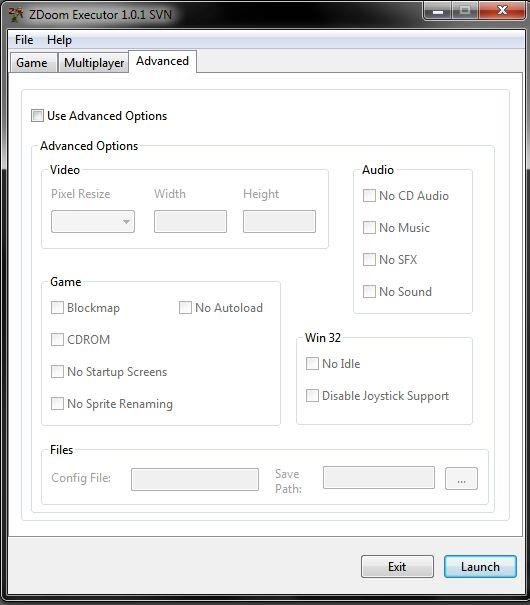Enable Use Advanced Options checkbox
Image resolution: width=530 pixels, height=605 pixels.
(x=37, y=115)
